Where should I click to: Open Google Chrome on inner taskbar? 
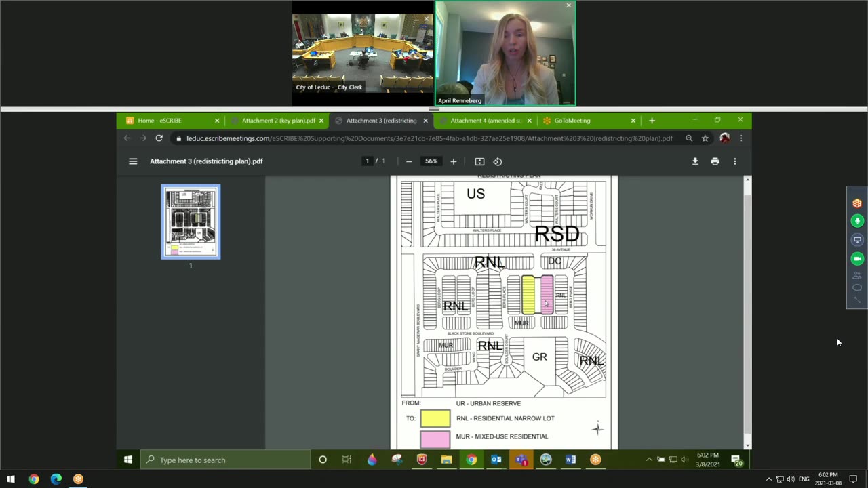(471, 460)
